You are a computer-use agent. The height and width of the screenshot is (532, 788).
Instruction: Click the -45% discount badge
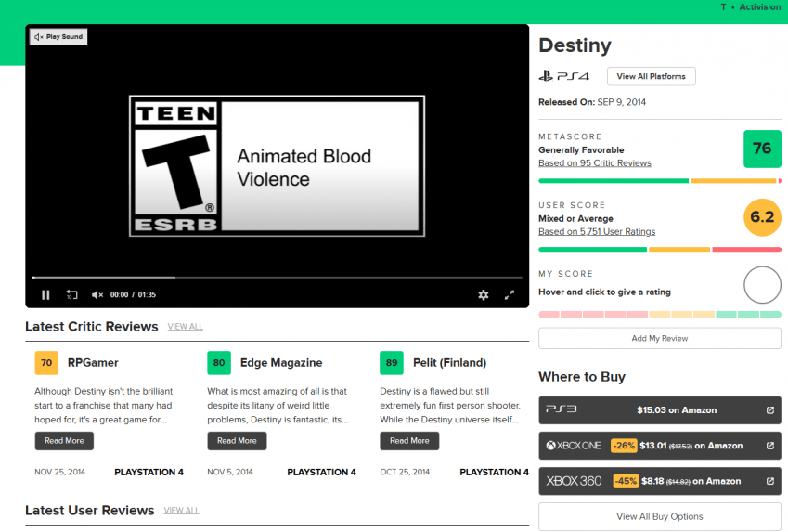point(626,481)
